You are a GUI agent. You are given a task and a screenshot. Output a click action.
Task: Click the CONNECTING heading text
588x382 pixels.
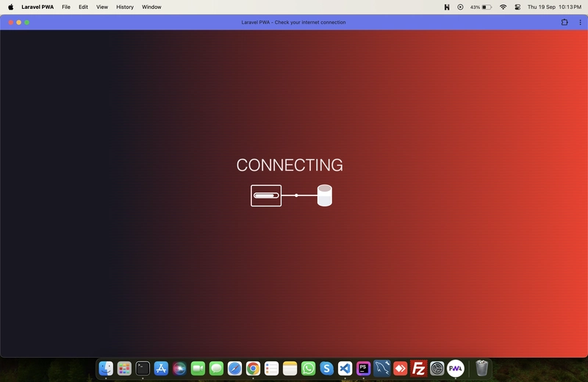click(290, 165)
